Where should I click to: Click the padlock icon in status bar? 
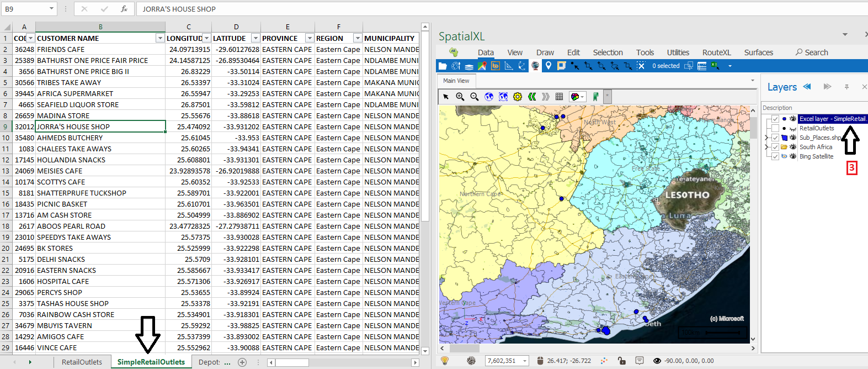tap(622, 361)
